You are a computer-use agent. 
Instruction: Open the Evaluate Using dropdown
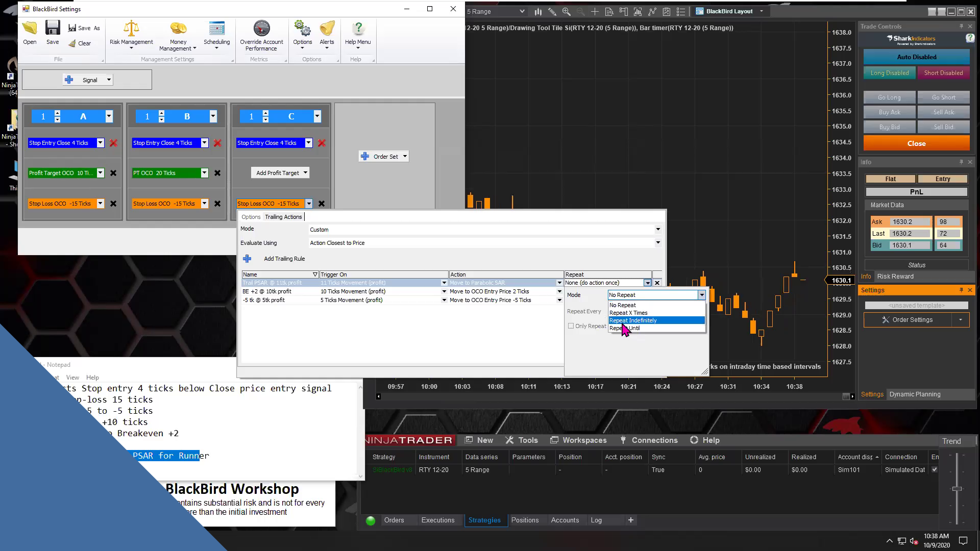pyautogui.click(x=658, y=243)
